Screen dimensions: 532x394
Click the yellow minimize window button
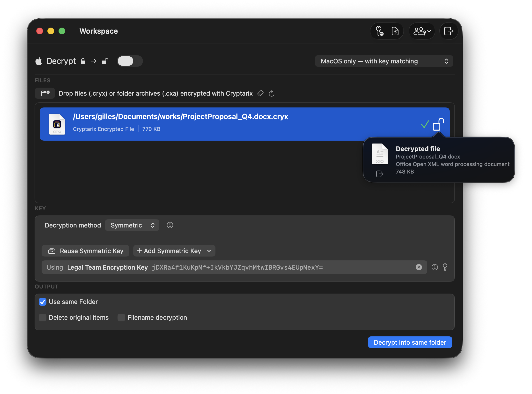pyautogui.click(x=51, y=31)
